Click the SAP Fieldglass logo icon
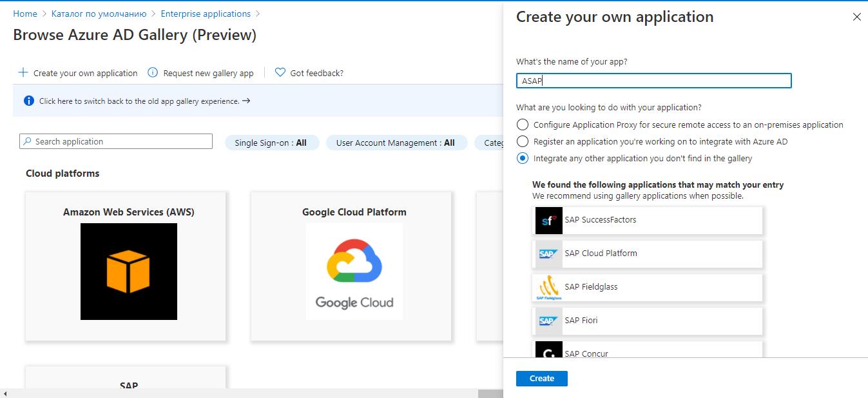The width and height of the screenshot is (868, 398). point(548,288)
